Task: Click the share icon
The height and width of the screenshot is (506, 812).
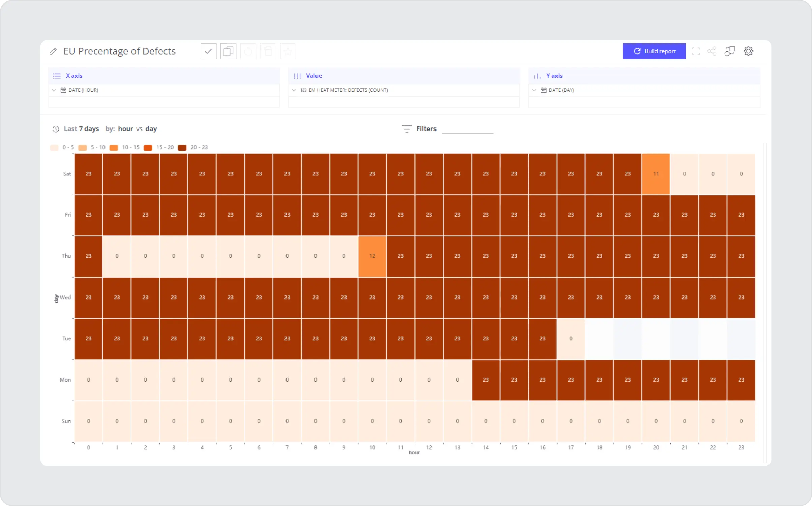Action: 712,51
